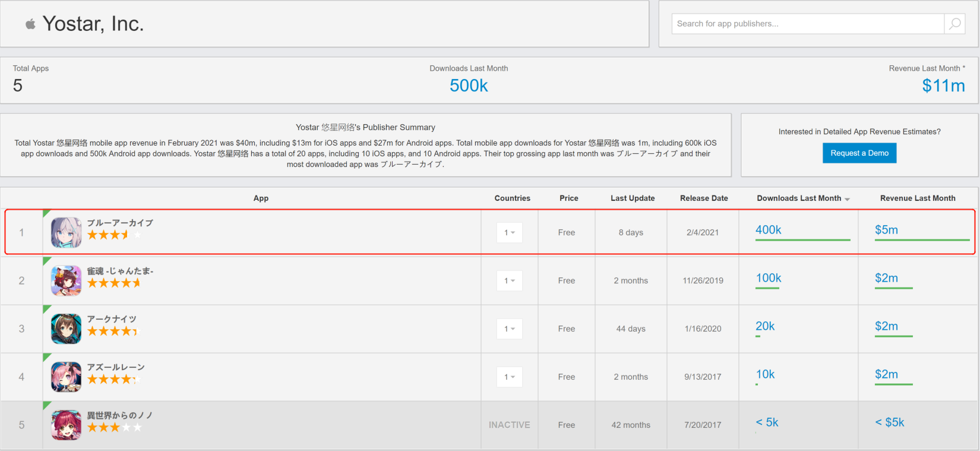Viewport: 980px width, 451px height.
Task: Click the sort arrow next to Downloads Last Month
Action: 847,199
